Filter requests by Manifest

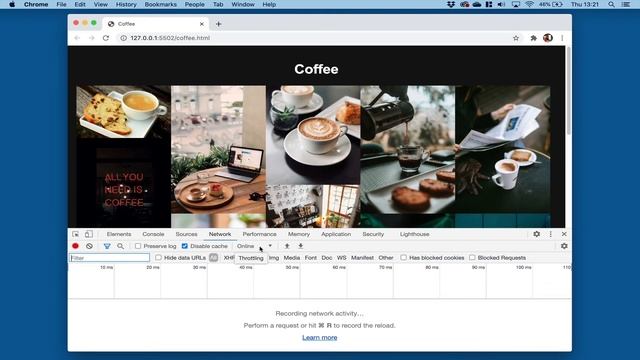pyautogui.click(x=362, y=258)
